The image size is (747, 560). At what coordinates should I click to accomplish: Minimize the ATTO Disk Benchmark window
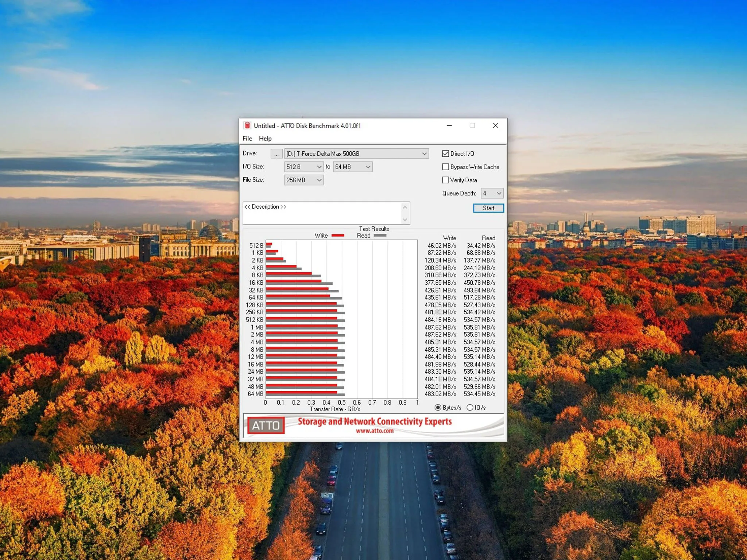pyautogui.click(x=449, y=125)
